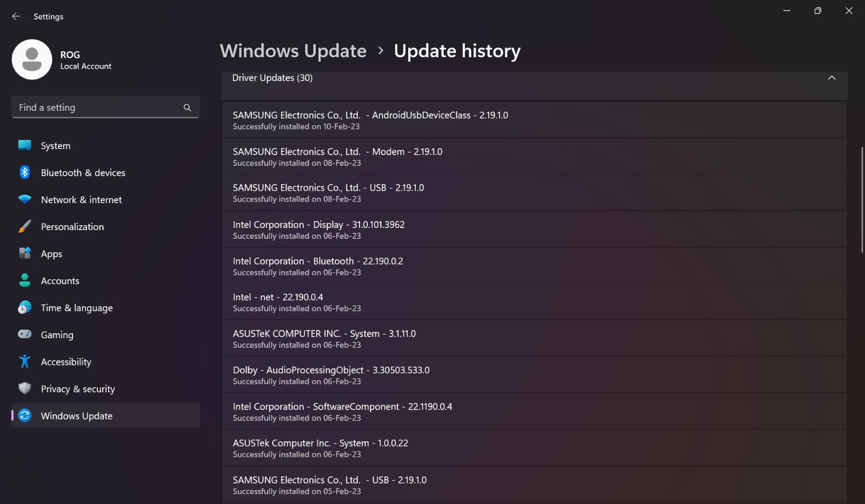Click the ROG Local Account name
This screenshot has width=865, height=504.
85,60
